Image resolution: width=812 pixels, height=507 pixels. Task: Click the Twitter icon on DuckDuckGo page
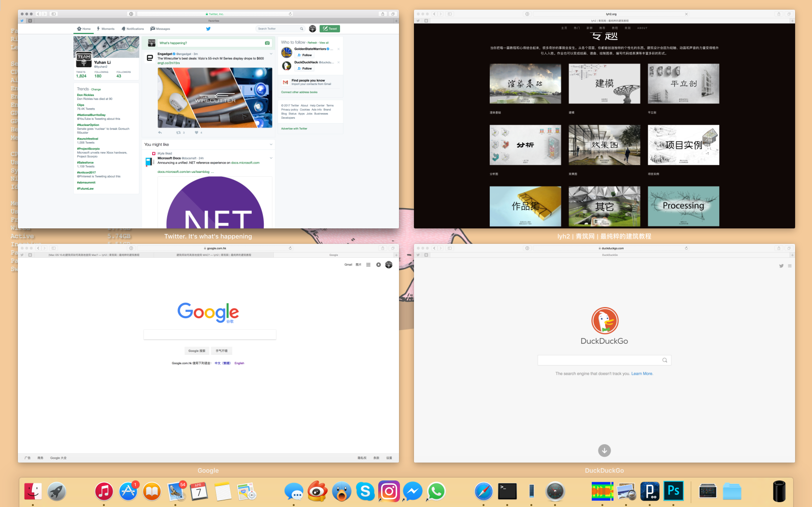click(781, 266)
